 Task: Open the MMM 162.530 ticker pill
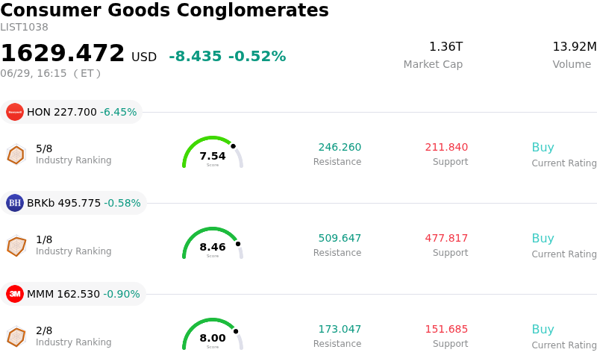pos(73,294)
